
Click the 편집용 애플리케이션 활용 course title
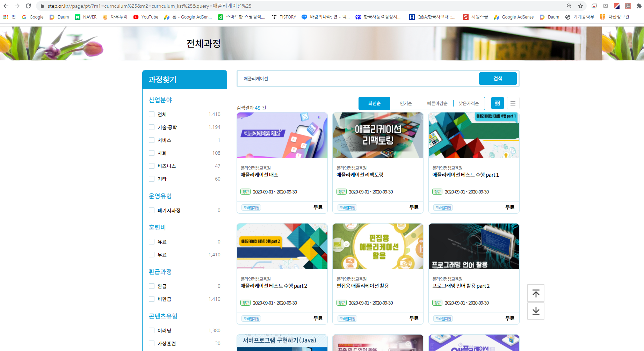point(363,286)
